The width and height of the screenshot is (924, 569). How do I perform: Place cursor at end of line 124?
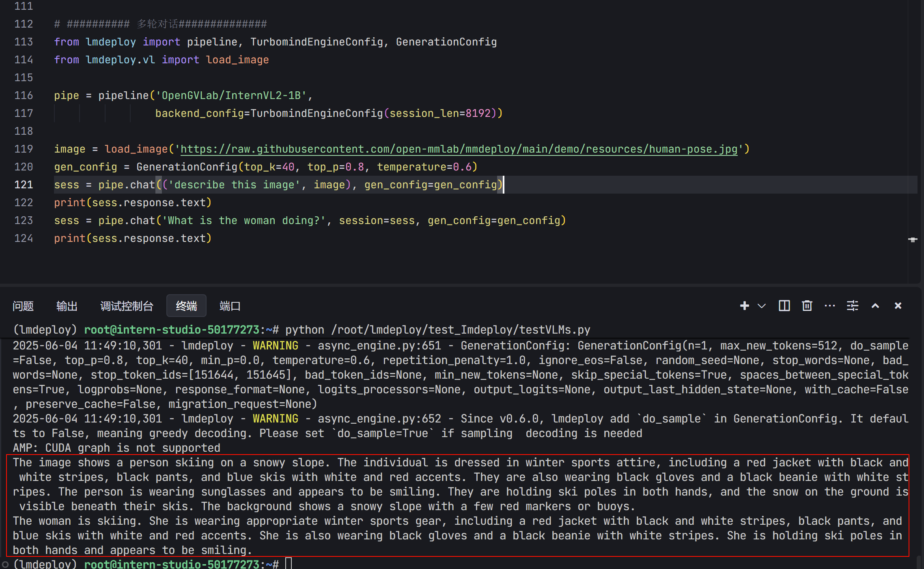[212, 238]
